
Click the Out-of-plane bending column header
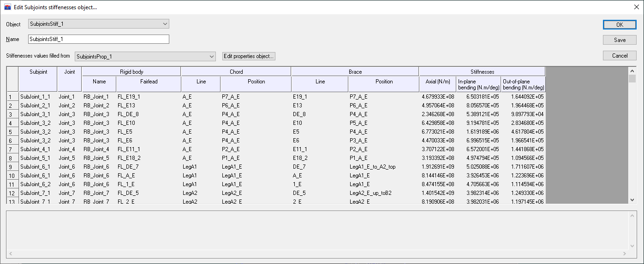(x=523, y=84)
